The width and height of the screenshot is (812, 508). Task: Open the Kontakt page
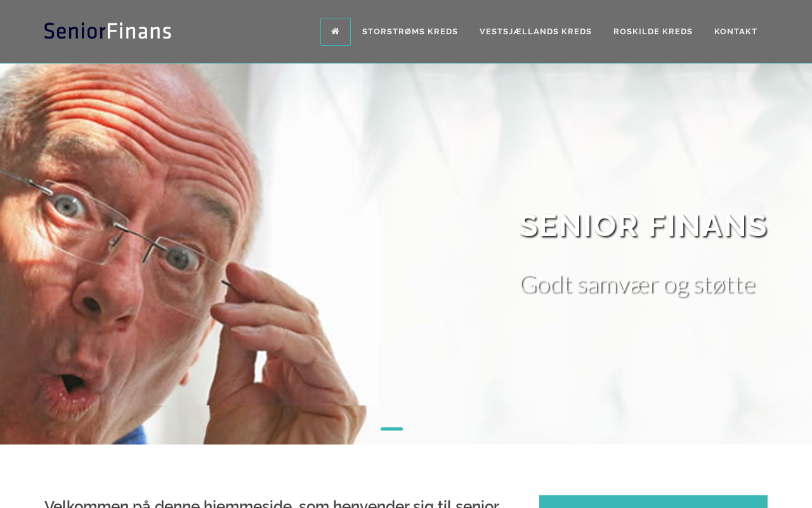[x=736, y=32]
